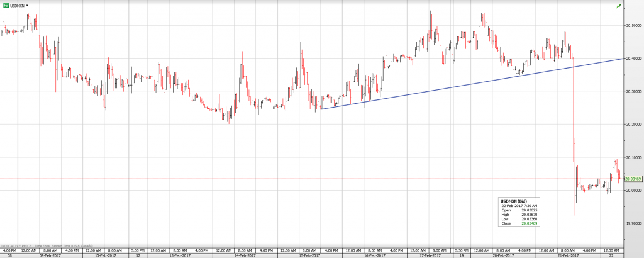644x258 pixels.
Task: Select the 09-Feb-2017 date on time axis
Action: (49, 255)
